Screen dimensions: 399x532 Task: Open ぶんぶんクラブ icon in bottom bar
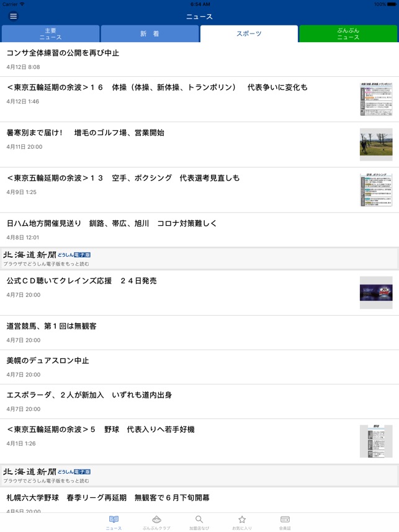(156, 523)
